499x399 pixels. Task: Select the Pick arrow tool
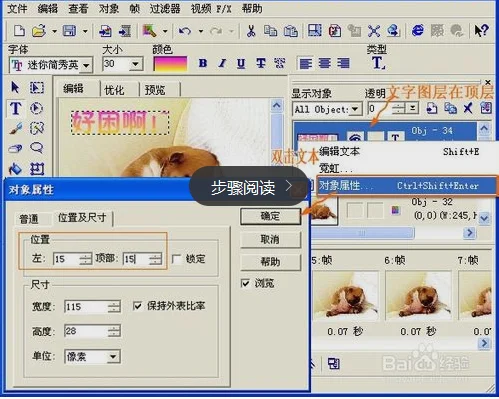tap(15, 87)
